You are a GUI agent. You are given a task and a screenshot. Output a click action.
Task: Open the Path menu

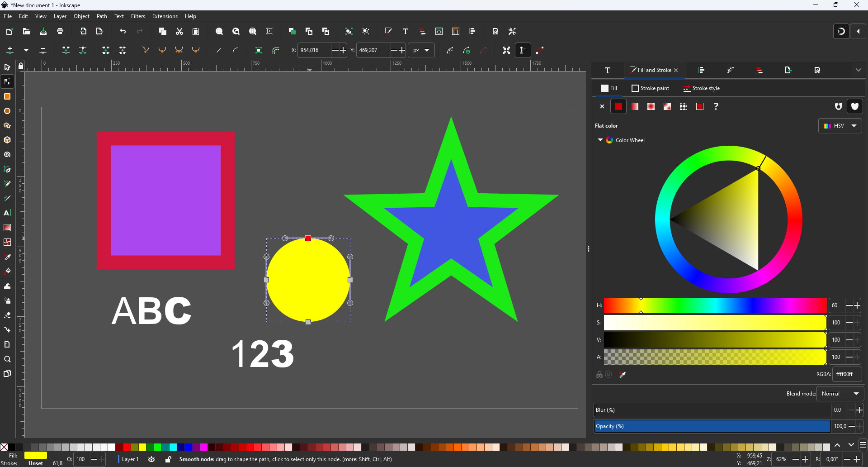coord(102,16)
